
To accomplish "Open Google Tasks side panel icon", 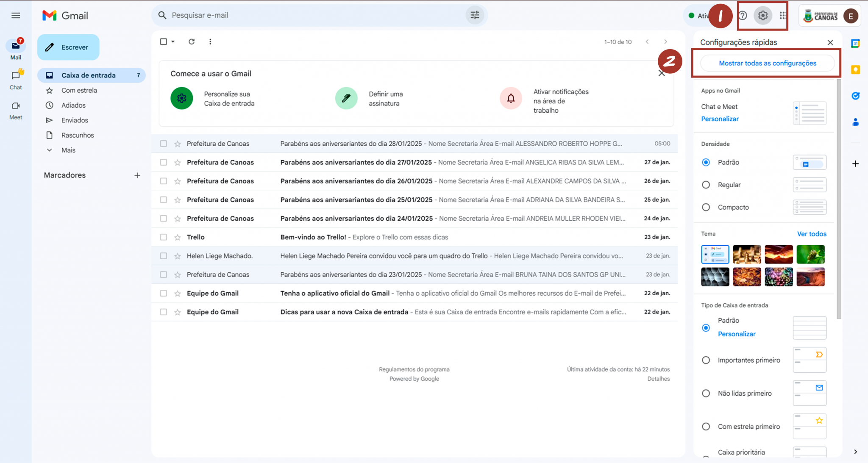I will pyautogui.click(x=855, y=96).
